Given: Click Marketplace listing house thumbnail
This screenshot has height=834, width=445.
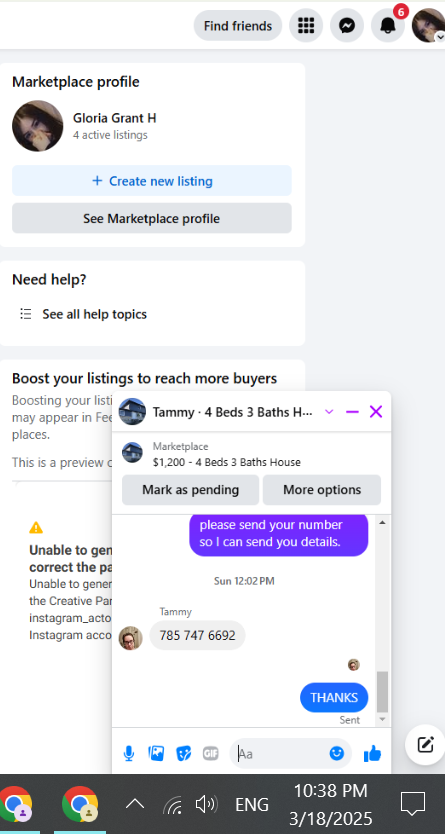Looking at the screenshot, I should (x=132, y=453).
